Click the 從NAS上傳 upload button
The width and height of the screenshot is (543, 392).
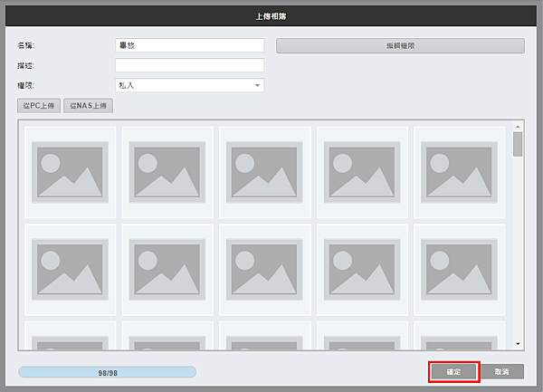click(x=89, y=106)
